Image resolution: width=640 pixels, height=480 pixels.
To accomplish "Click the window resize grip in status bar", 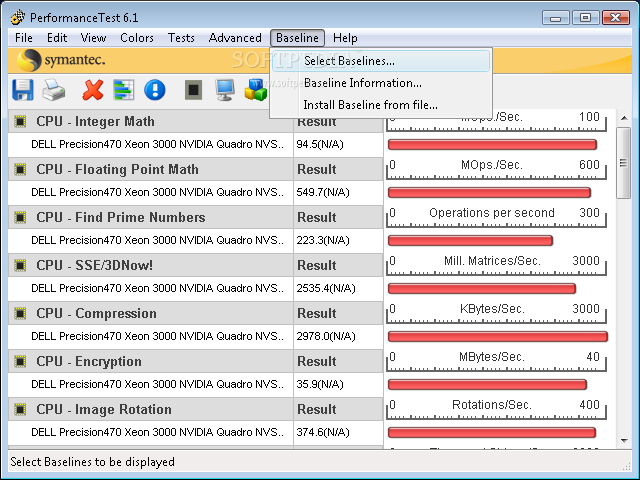I will (626, 465).
